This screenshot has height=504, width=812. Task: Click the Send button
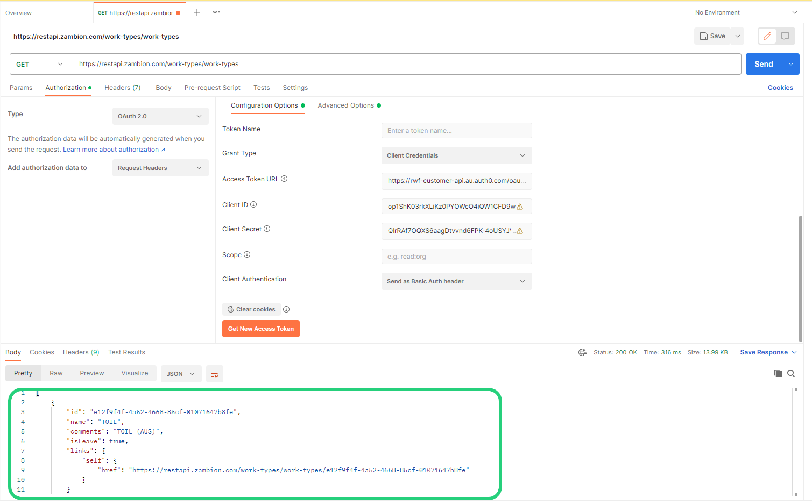[x=764, y=64]
